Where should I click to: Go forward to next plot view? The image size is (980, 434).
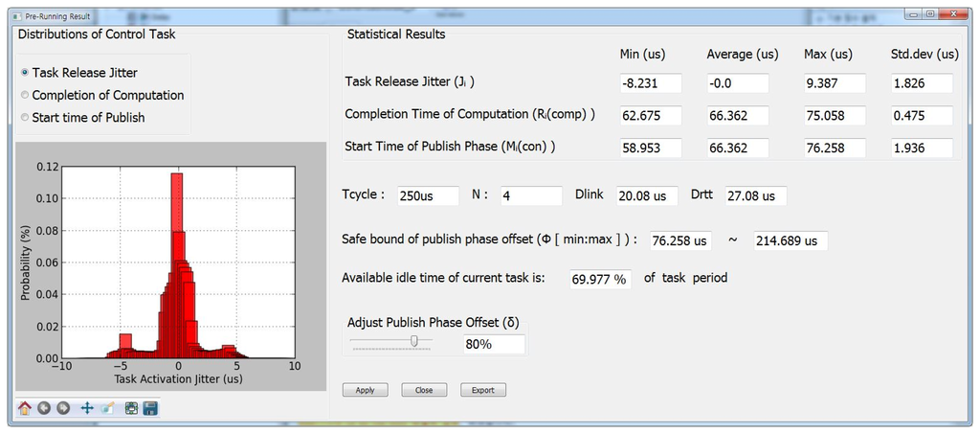coord(63,408)
